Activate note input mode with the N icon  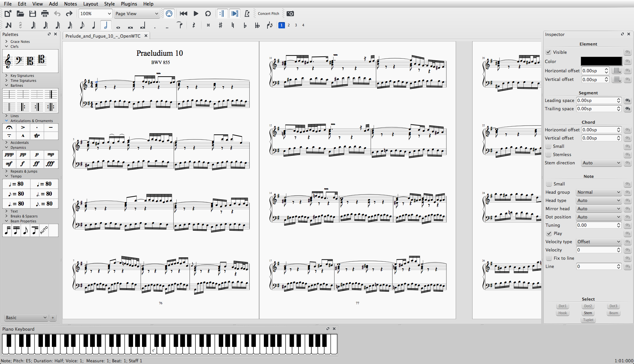8,25
